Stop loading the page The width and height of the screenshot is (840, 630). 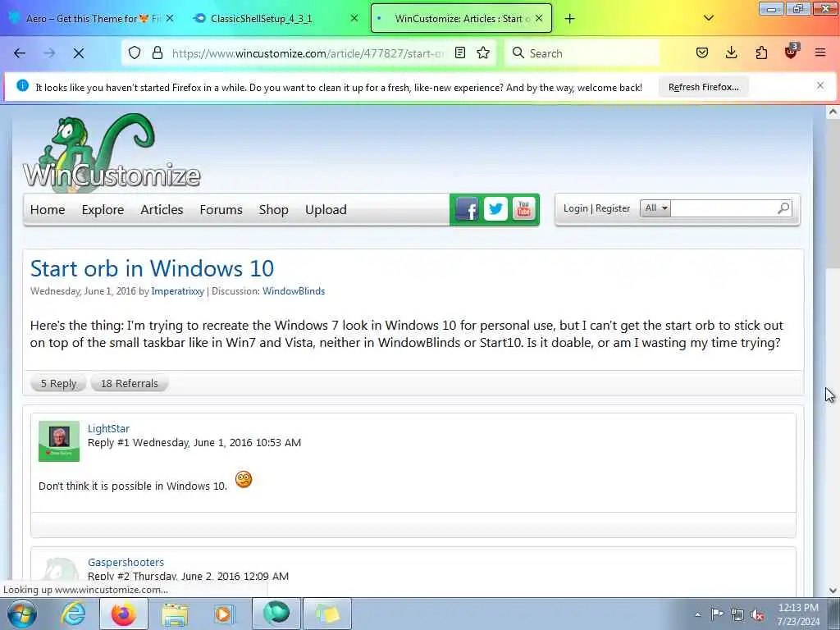pos(78,53)
